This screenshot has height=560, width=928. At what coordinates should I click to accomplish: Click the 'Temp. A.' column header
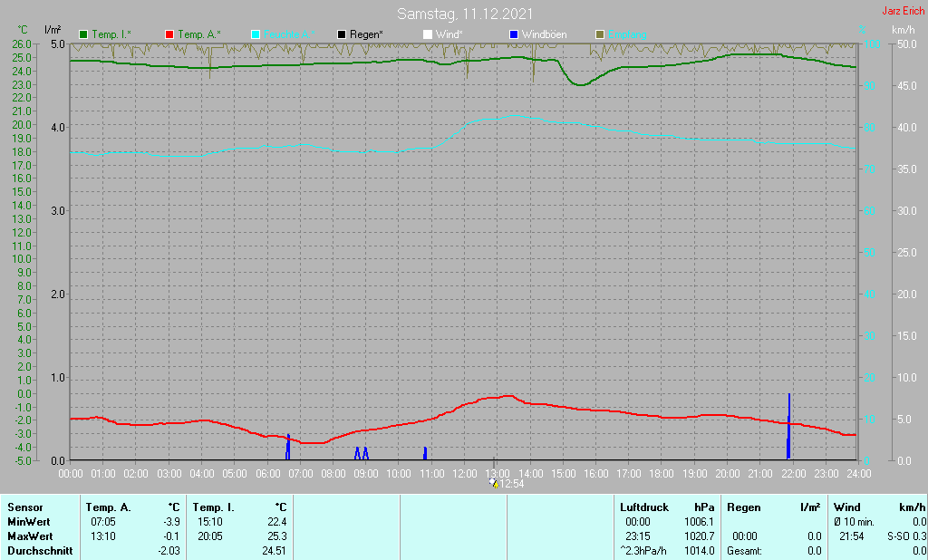108,507
